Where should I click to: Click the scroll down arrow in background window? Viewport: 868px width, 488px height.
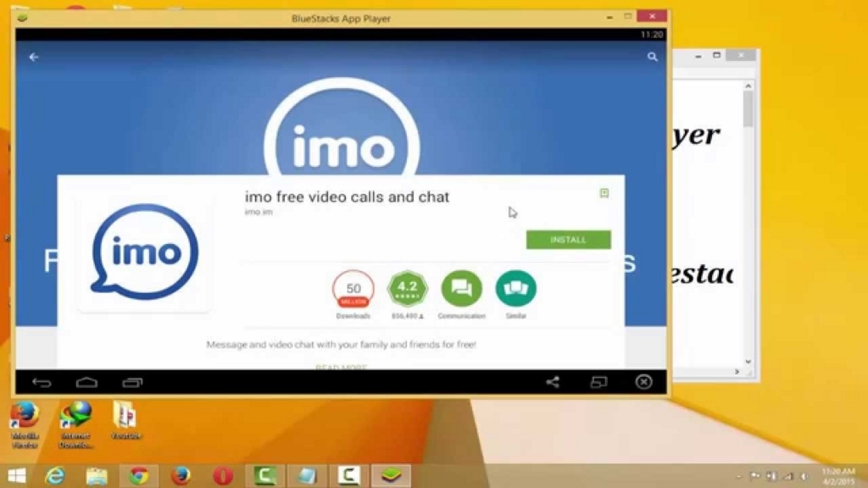click(748, 362)
